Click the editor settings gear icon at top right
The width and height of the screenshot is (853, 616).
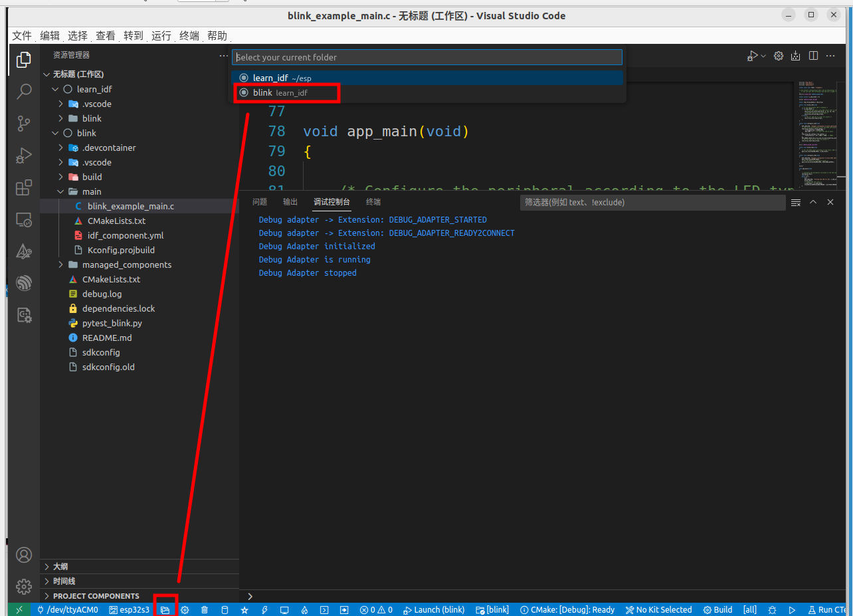coord(779,56)
